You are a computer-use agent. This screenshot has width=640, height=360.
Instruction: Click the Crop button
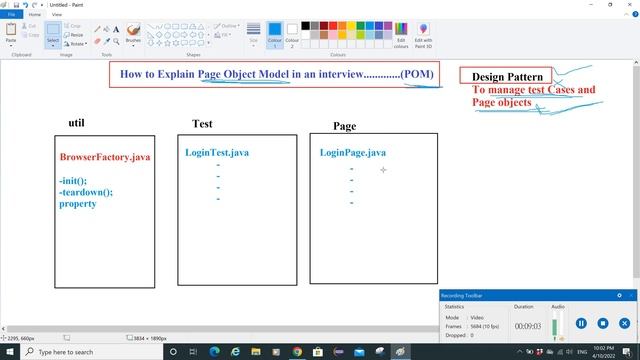coord(72,26)
